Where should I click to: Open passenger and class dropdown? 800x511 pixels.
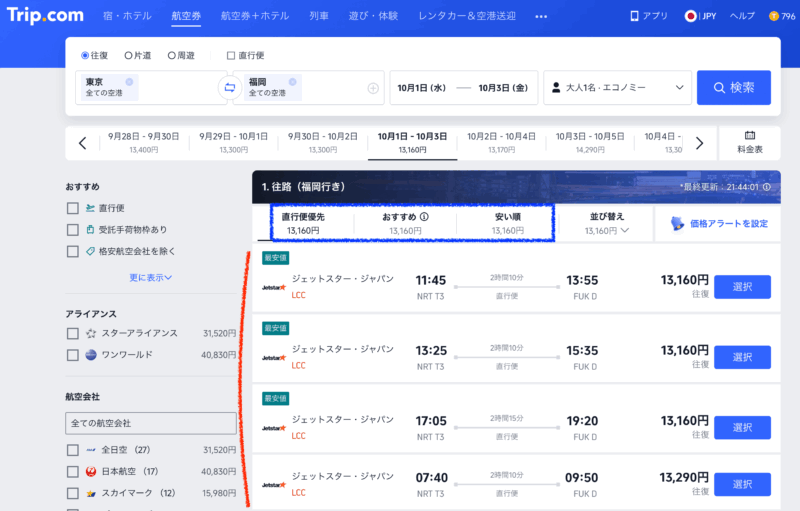pos(617,88)
